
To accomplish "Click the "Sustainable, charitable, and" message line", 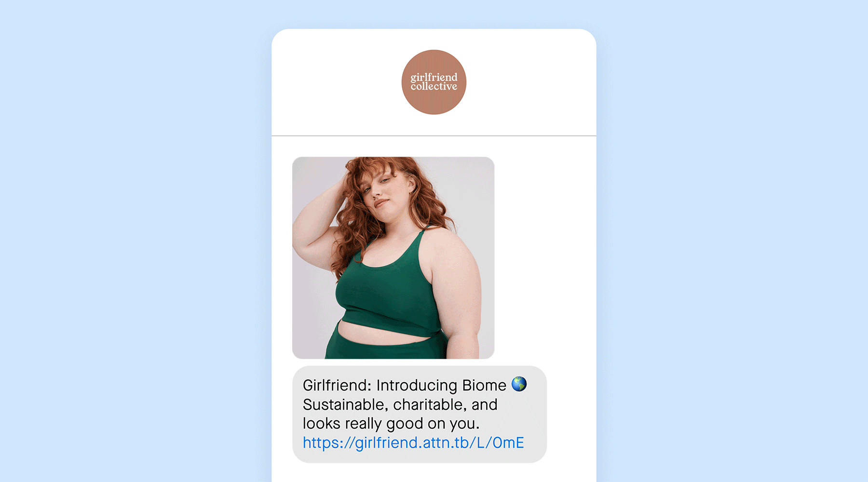I will (400, 404).
